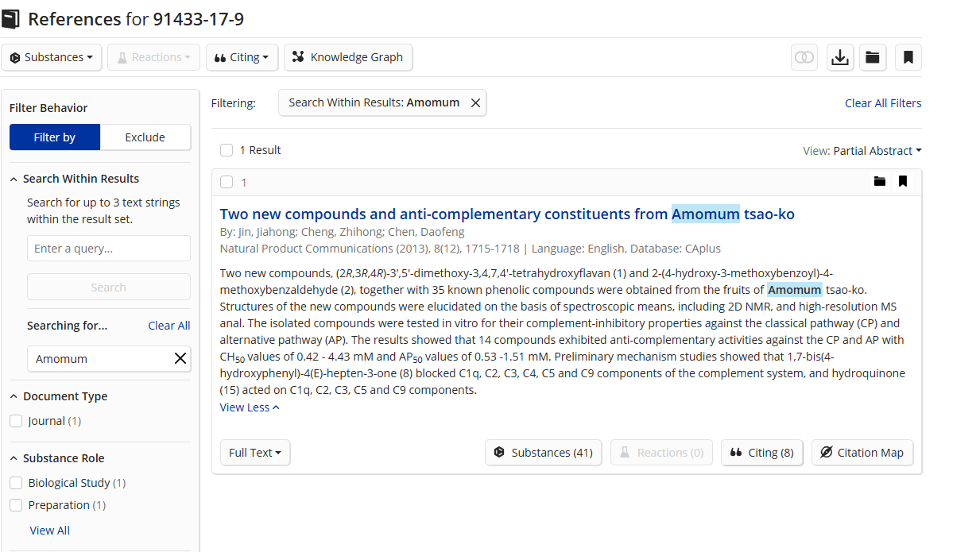
Task: Open the Citing dropdown in toolbar
Action: 242,57
